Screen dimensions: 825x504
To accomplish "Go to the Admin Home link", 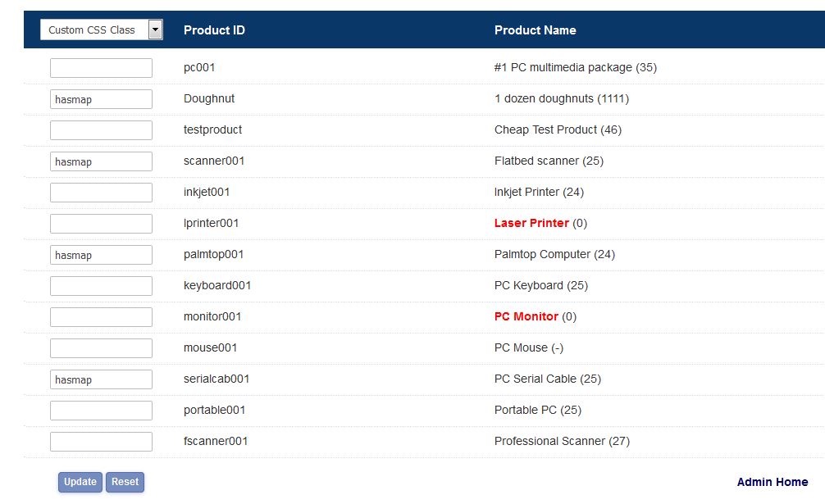I will [x=772, y=482].
